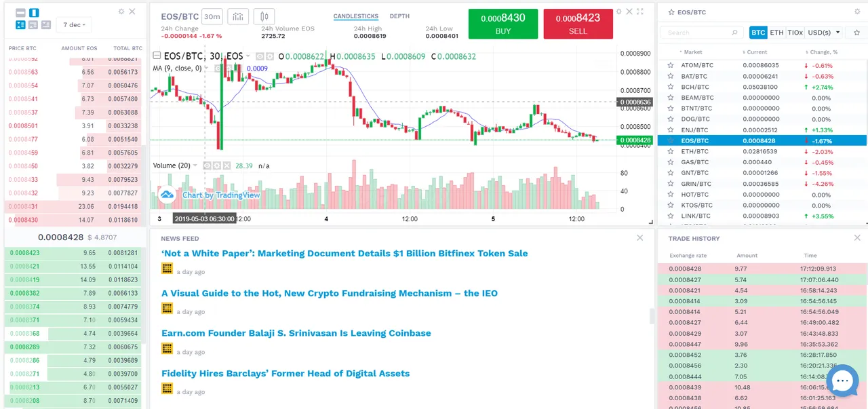Click the news feed scrollbar
868x409 pixels.
652,316
